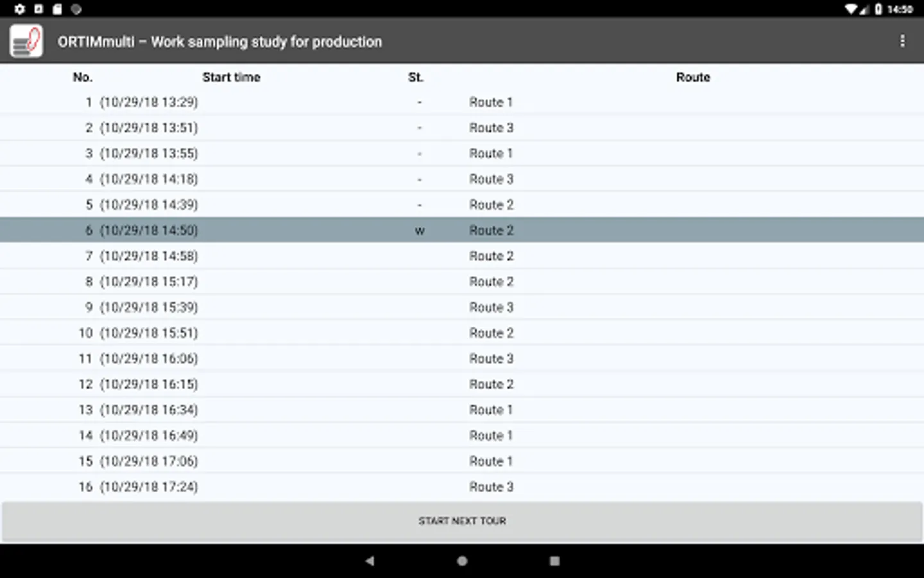The image size is (924, 578).
Task: Tap the ORTIMmulti app logo icon
Action: [x=26, y=41]
